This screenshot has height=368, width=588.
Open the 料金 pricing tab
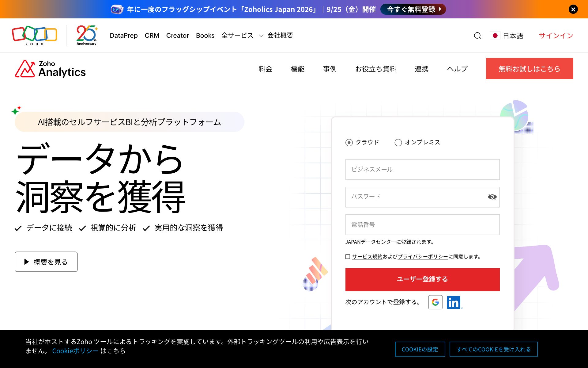coord(265,69)
